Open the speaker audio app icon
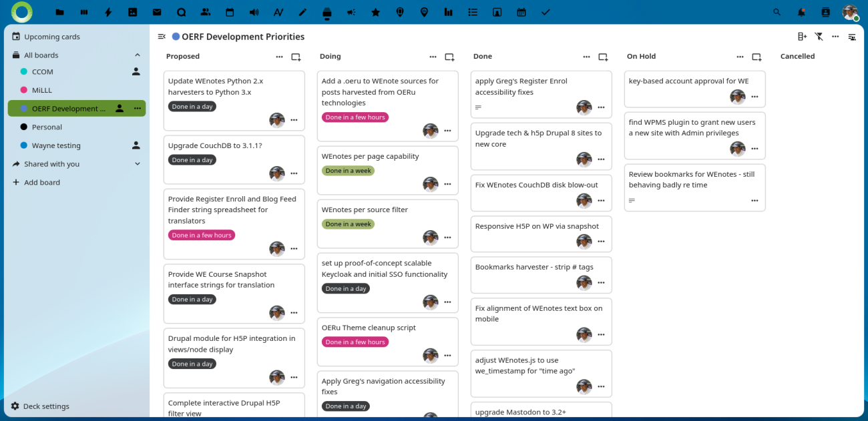868x421 pixels. [x=254, y=12]
